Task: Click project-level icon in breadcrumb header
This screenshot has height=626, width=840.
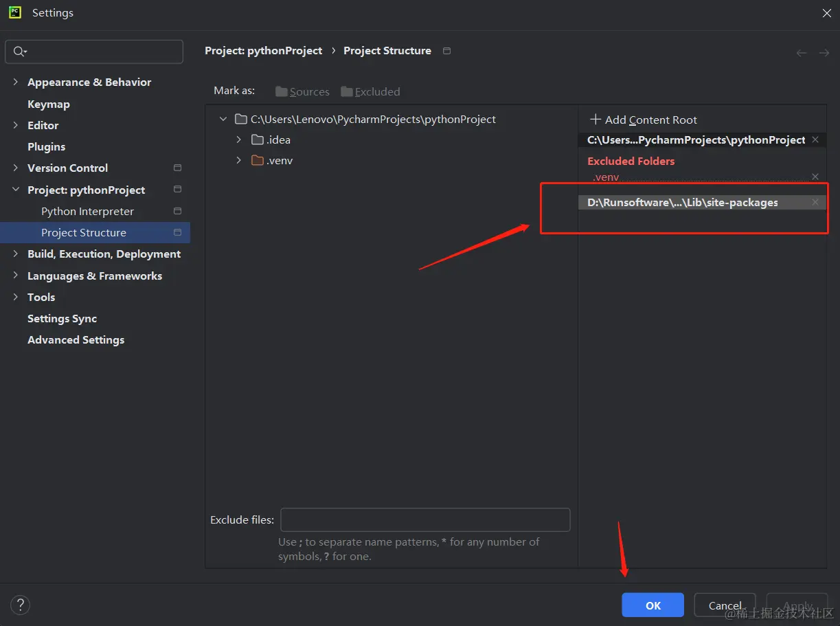Action: [x=447, y=51]
